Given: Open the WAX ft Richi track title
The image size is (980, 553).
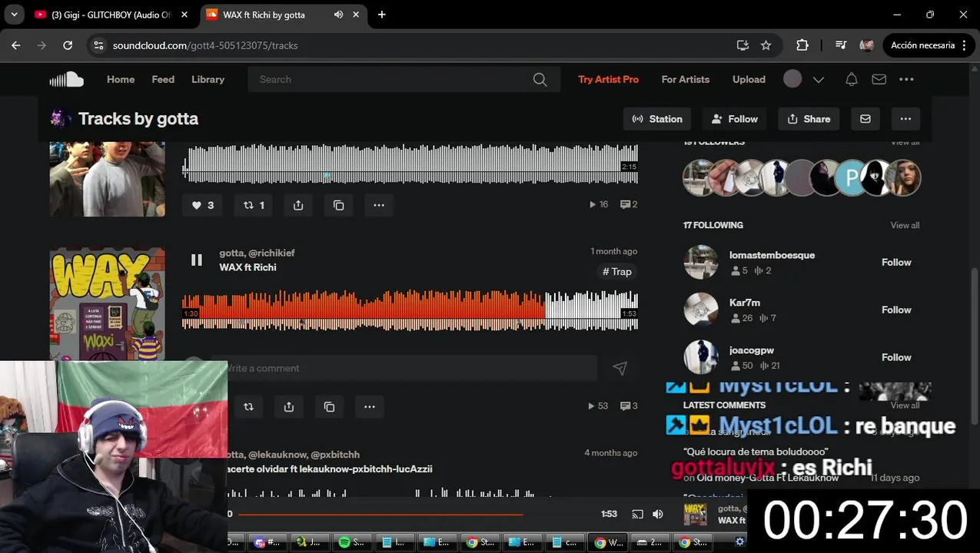Looking at the screenshot, I should [247, 267].
